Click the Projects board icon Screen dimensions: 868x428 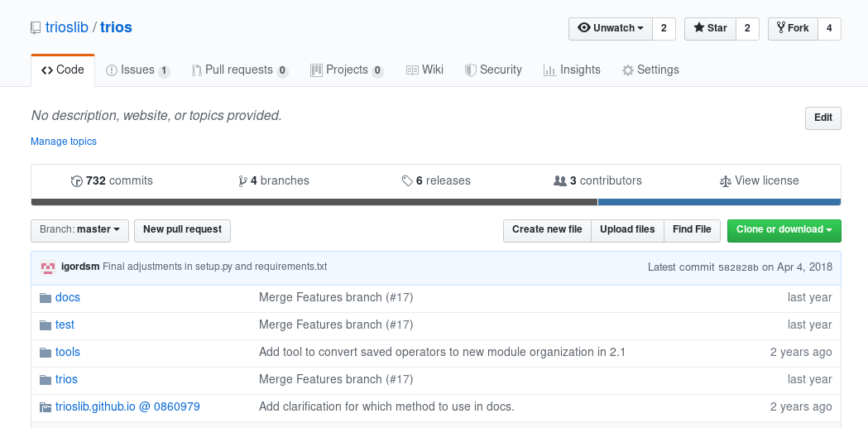[316, 70]
